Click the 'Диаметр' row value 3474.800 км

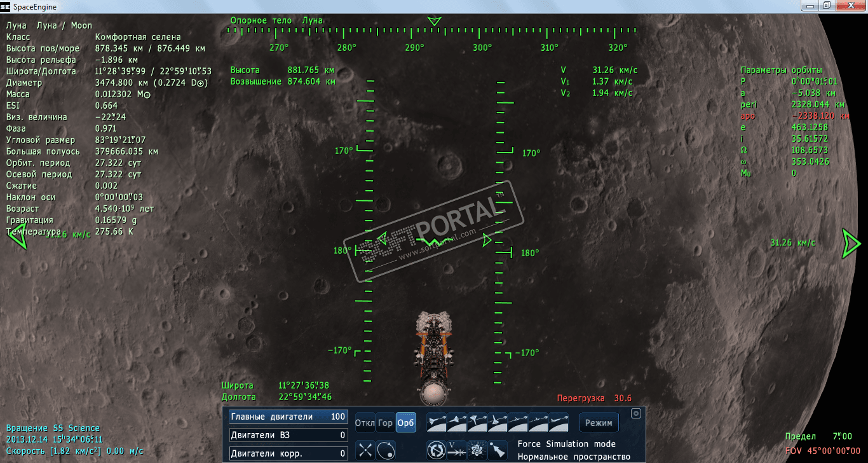click(x=152, y=83)
